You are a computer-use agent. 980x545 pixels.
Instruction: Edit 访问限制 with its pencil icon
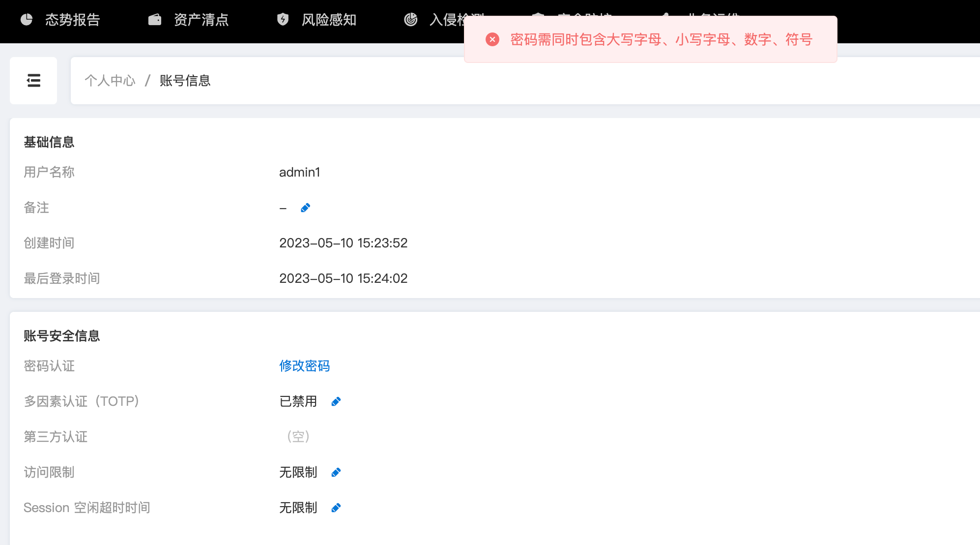tap(336, 473)
